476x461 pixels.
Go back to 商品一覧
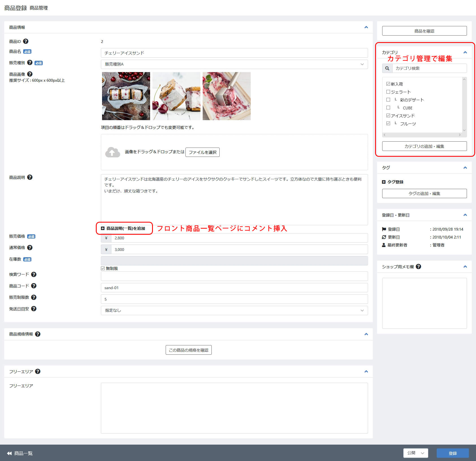point(20,453)
